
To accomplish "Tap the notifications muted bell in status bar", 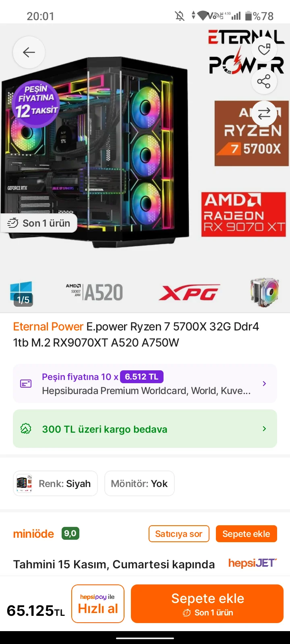I will 180,16.
